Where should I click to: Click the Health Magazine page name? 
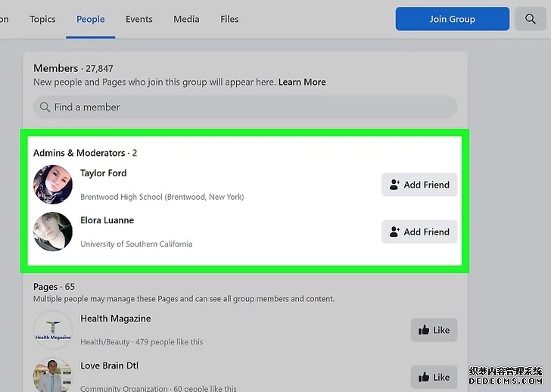[116, 319]
